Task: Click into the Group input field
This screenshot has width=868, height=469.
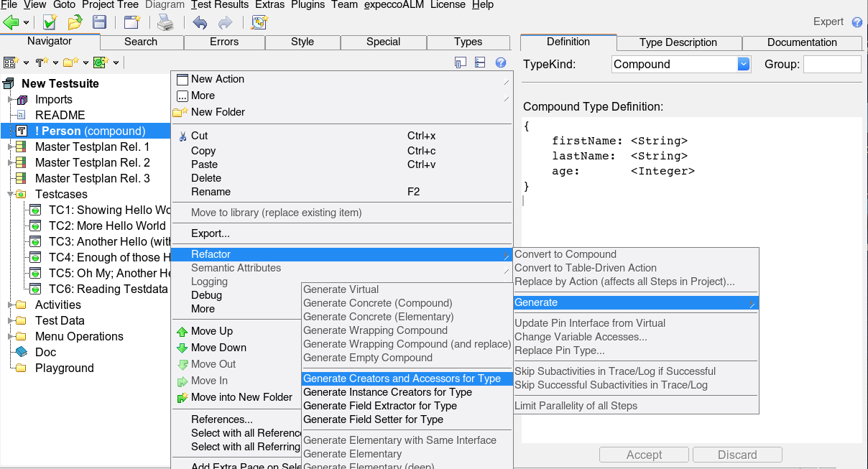Action: coord(831,64)
